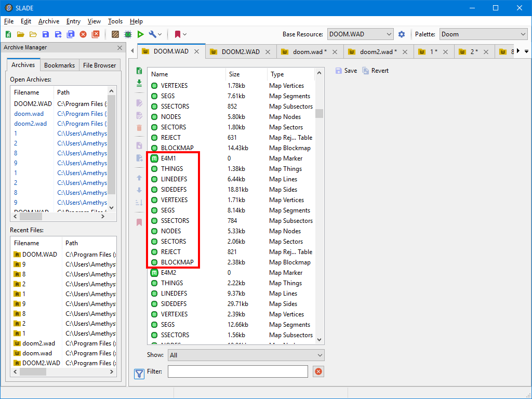Open the Tools menu

coord(115,21)
